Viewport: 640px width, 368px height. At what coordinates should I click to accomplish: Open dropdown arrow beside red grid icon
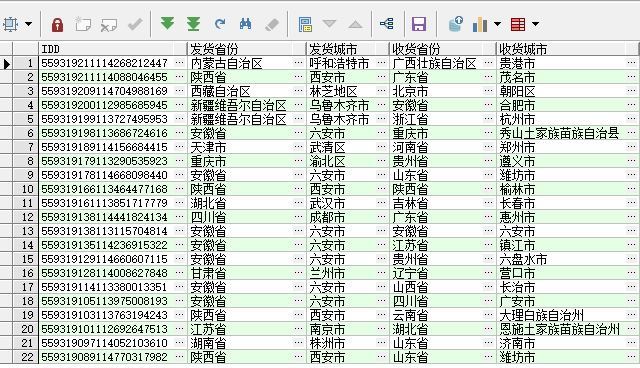(x=536, y=24)
